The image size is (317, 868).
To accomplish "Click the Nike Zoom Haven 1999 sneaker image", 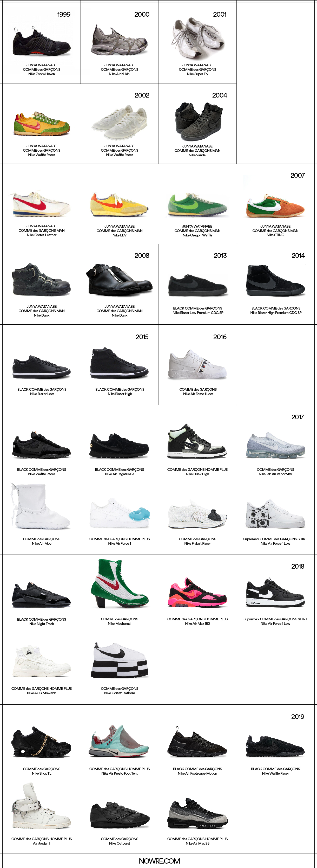I will coord(41,42).
